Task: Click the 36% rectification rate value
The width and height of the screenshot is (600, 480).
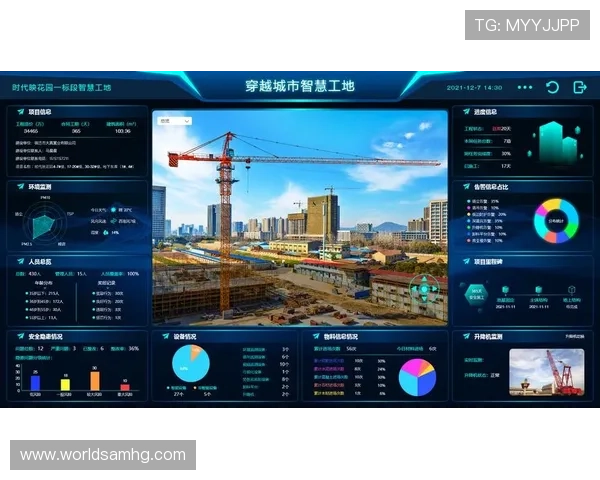Action: (x=134, y=349)
